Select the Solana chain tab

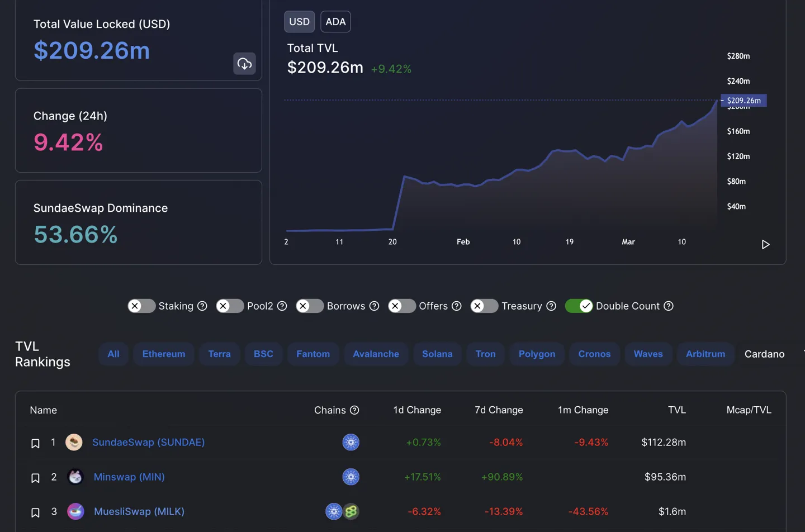pyautogui.click(x=437, y=354)
